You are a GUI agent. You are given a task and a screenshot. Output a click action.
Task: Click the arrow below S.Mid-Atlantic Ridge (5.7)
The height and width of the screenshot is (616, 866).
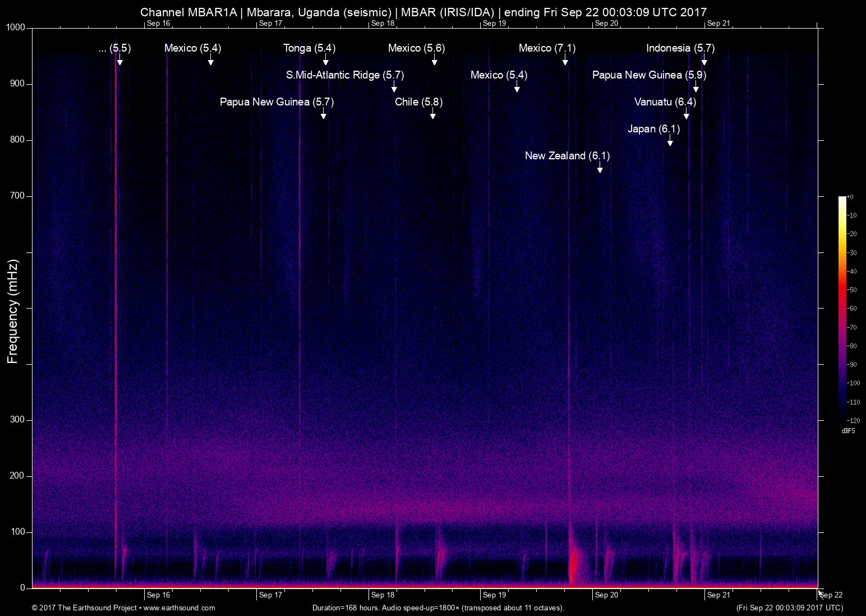click(x=394, y=88)
